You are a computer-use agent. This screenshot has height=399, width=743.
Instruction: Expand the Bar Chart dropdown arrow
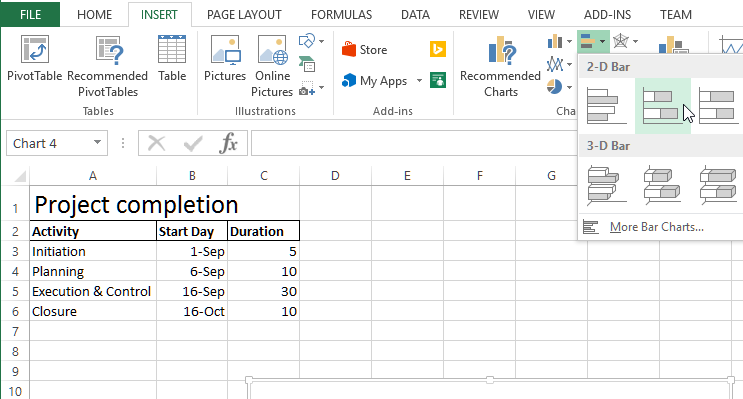pyautogui.click(x=602, y=41)
